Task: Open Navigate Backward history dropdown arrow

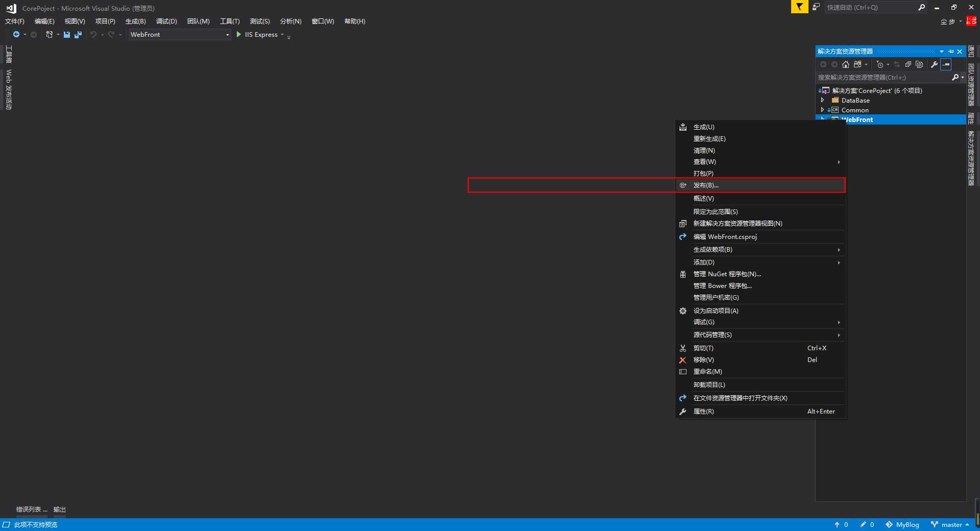Action: (24, 35)
